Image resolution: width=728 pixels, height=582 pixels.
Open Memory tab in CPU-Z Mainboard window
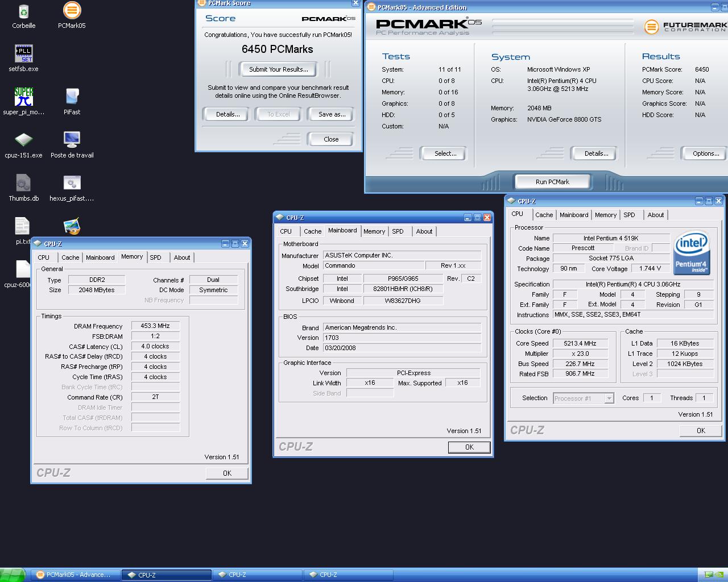click(374, 231)
